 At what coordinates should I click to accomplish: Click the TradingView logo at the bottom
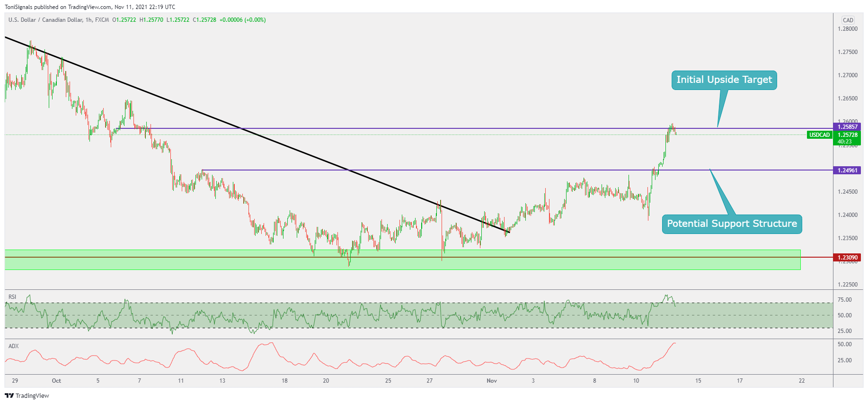point(27,395)
